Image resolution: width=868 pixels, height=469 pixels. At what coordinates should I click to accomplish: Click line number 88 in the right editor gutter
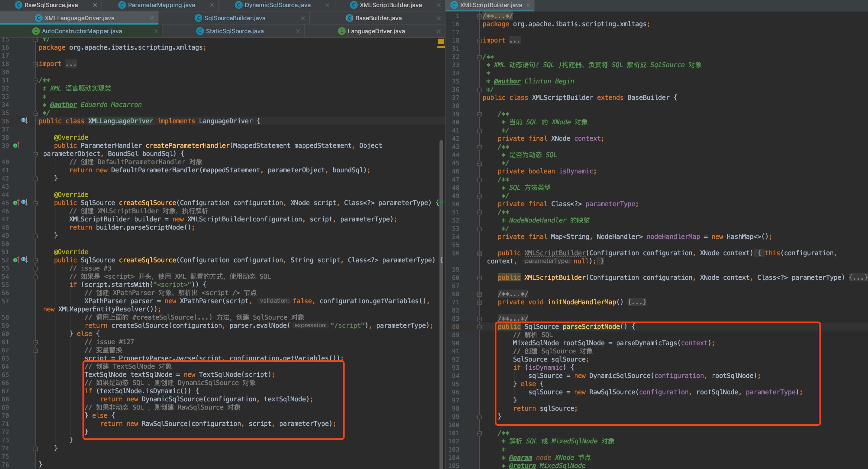point(455,327)
